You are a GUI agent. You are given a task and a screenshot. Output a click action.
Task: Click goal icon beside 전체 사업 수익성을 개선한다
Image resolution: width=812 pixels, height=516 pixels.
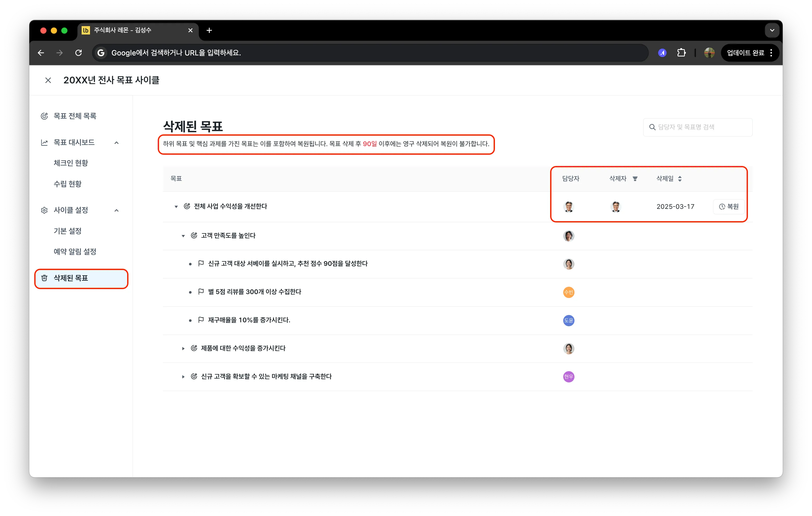point(187,206)
